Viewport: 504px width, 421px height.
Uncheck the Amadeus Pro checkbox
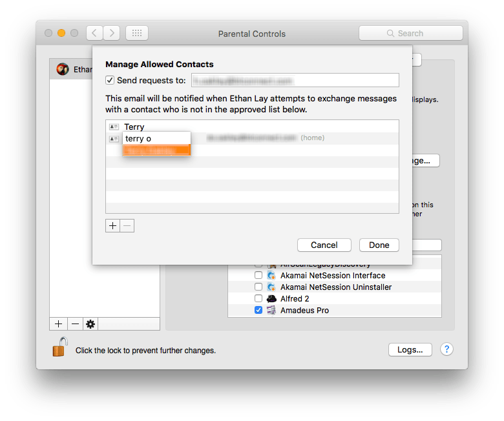[x=258, y=311]
